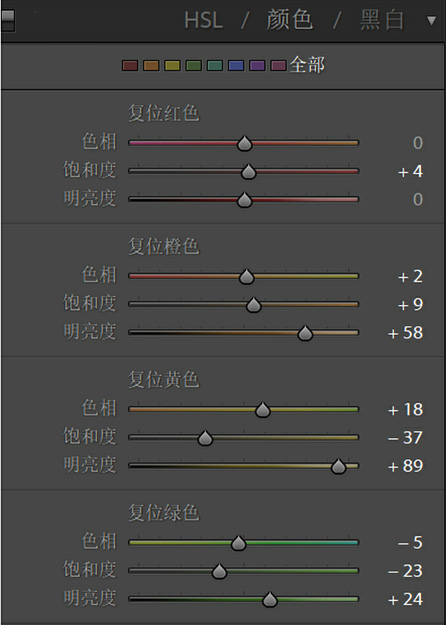Select the blue color swatch

coord(236,65)
